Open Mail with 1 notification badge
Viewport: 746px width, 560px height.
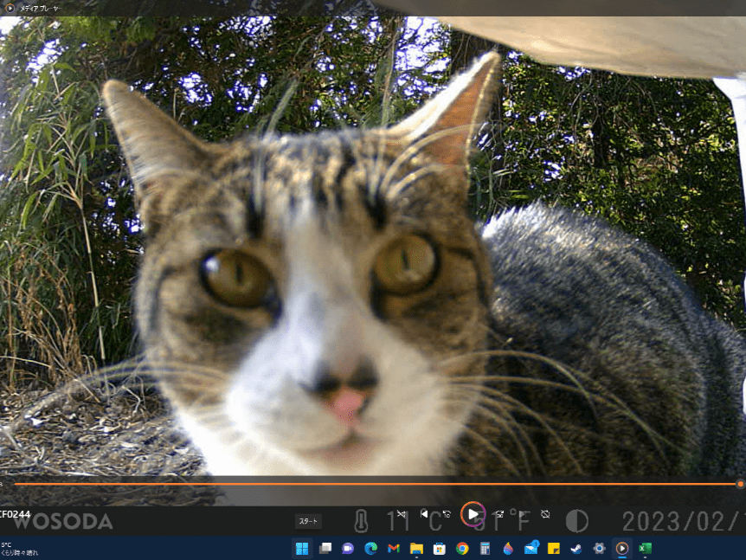(x=531, y=549)
